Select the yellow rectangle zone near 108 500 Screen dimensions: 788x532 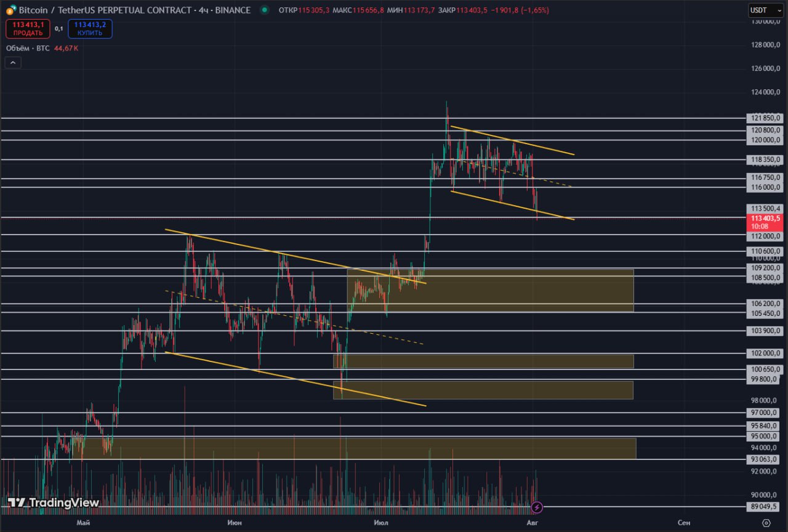[x=490, y=290]
